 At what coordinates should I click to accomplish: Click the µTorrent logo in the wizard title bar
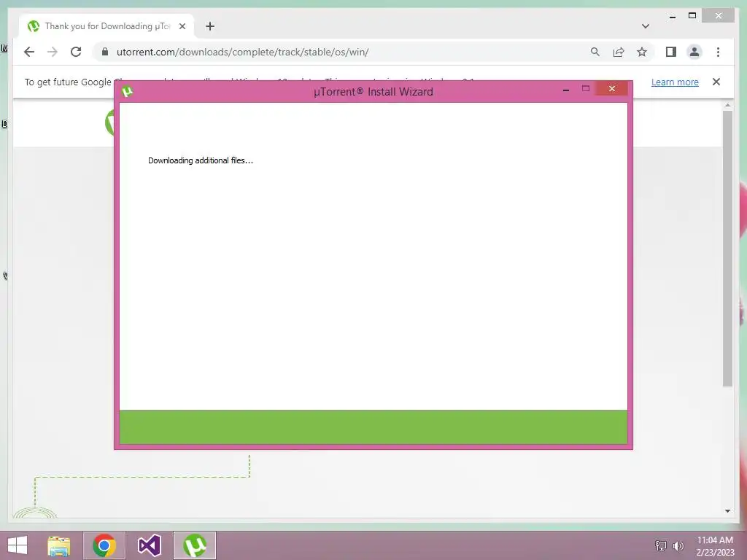(127, 91)
